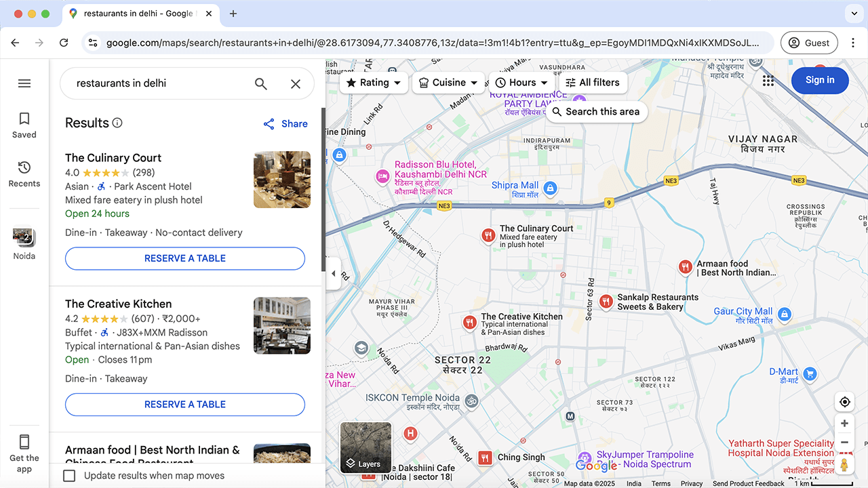Show your location on map
This screenshot has width=868, height=488.
[844, 402]
